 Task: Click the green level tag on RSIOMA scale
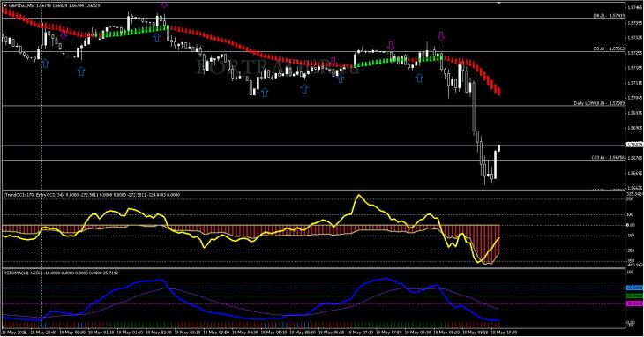pos(634,296)
